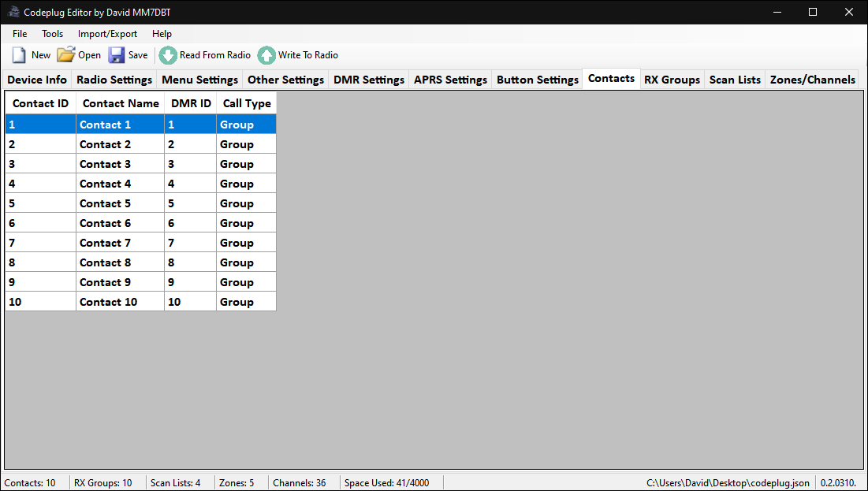Go to the DMR Settings tab
Screen dimensions: 868x491
coord(369,80)
